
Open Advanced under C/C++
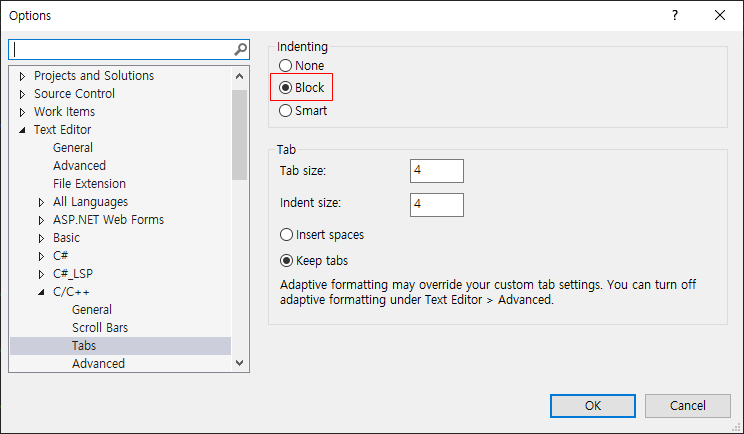(x=98, y=364)
